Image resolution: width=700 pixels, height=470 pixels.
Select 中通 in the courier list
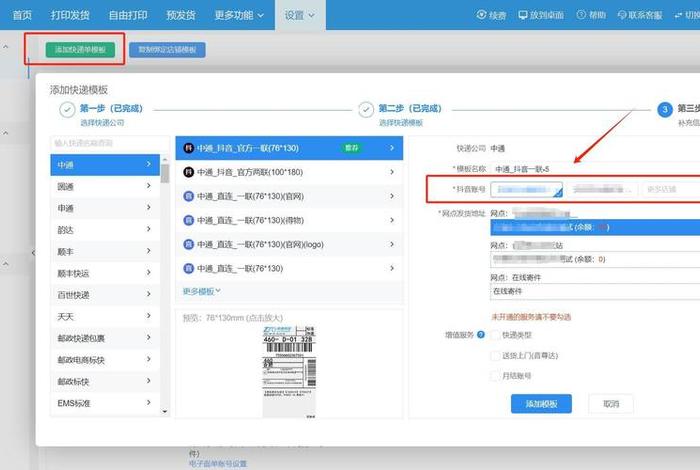point(105,165)
